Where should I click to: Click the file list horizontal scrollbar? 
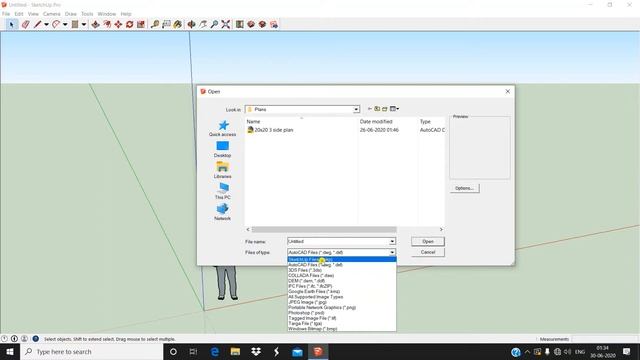324,229
